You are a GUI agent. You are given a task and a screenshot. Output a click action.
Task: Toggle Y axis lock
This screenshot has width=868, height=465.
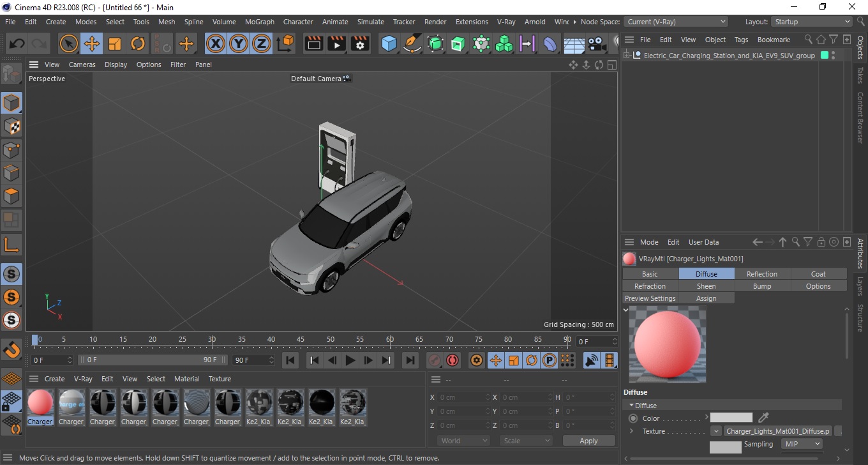(x=239, y=44)
